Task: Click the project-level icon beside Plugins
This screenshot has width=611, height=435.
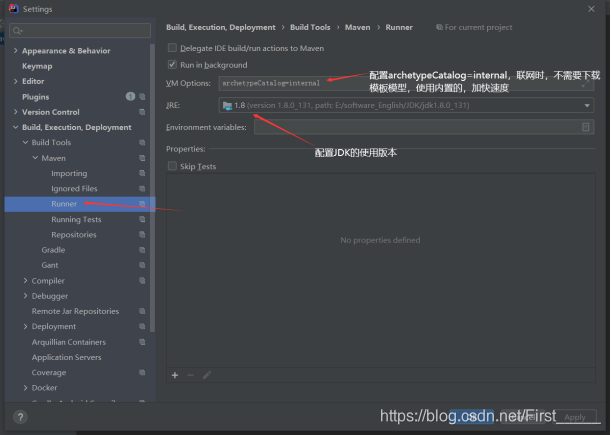Action: (142, 97)
